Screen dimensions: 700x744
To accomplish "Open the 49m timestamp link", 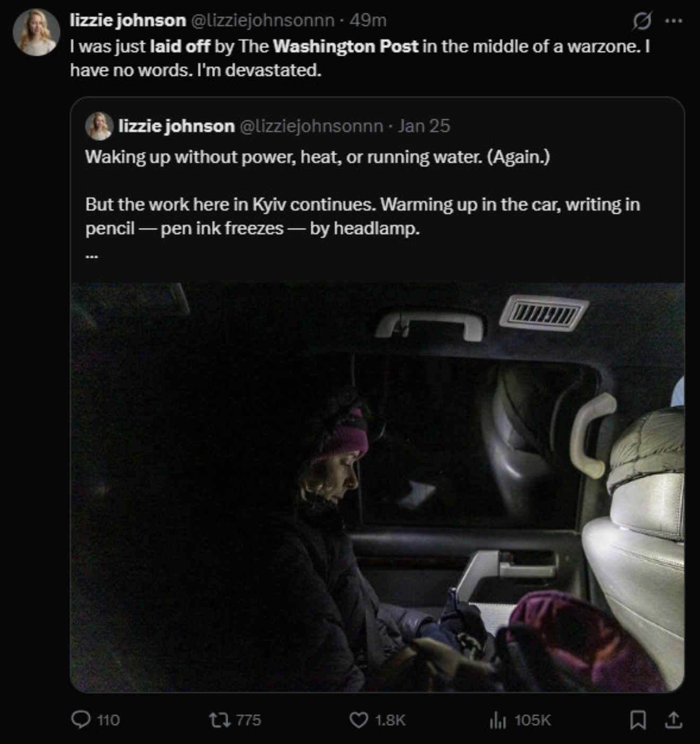I will [x=368, y=20].
